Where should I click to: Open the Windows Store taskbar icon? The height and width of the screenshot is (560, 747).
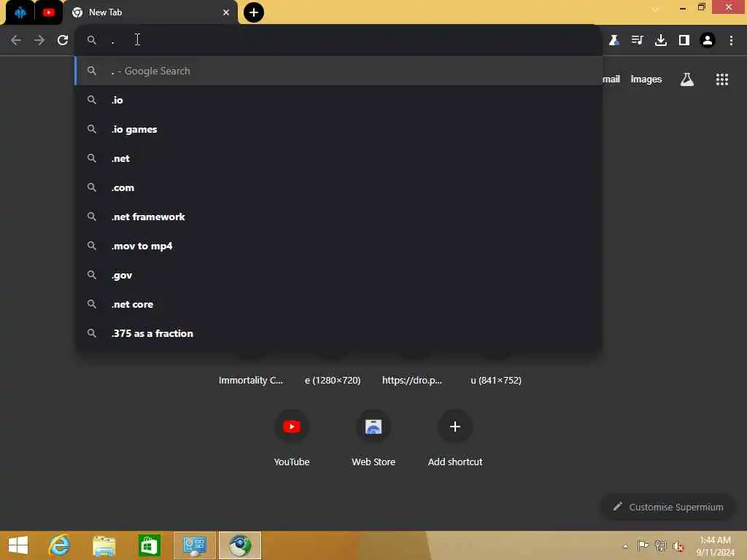149,545
